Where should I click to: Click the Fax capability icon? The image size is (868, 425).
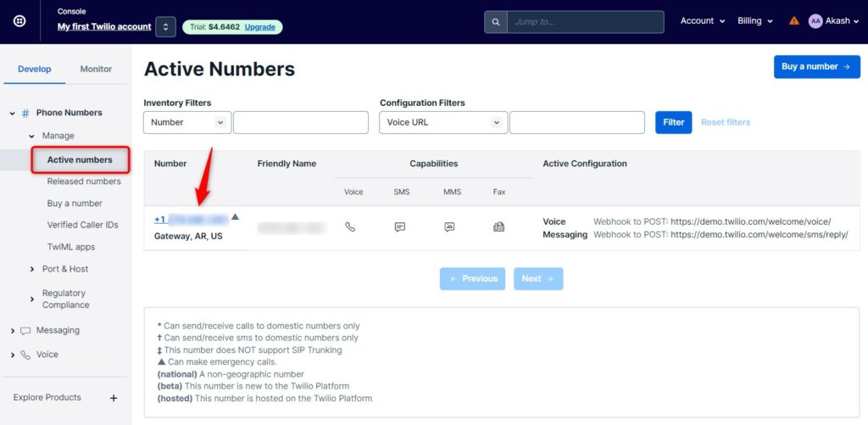pos(498,226)
